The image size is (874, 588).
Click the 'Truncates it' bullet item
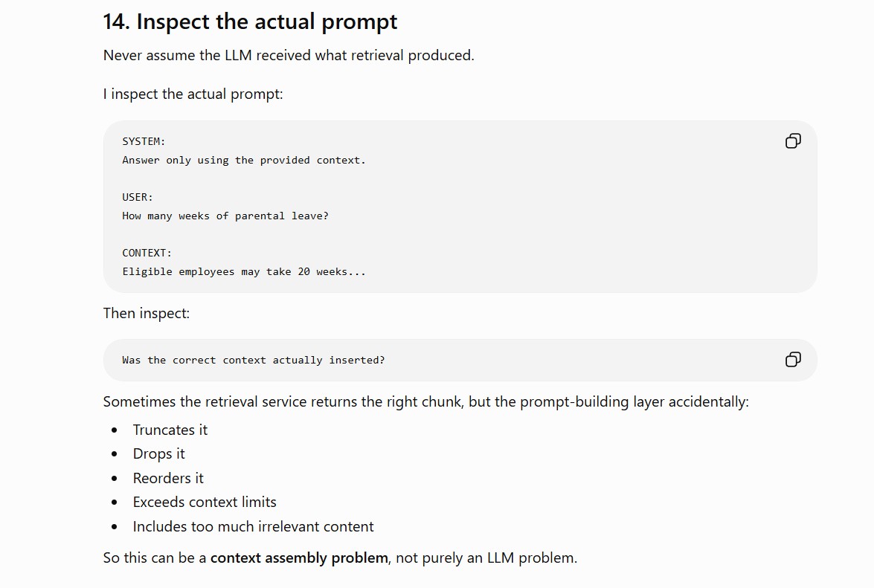pos(170,430)
